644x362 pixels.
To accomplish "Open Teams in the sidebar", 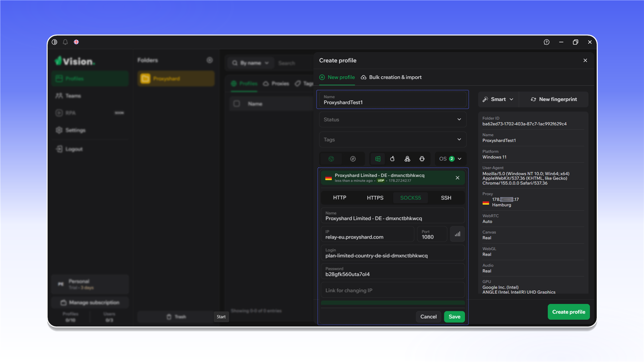I will point(90,96).
